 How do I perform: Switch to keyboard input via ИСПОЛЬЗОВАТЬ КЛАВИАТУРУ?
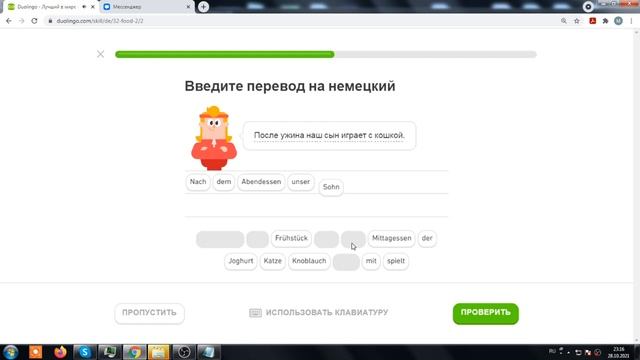(319, 313)
